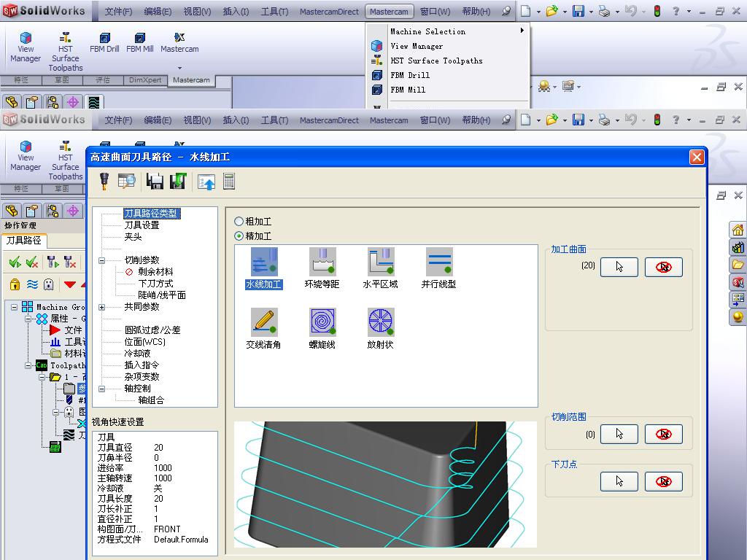Collapse the Machine Group node in operations tree

coord(14,307)
